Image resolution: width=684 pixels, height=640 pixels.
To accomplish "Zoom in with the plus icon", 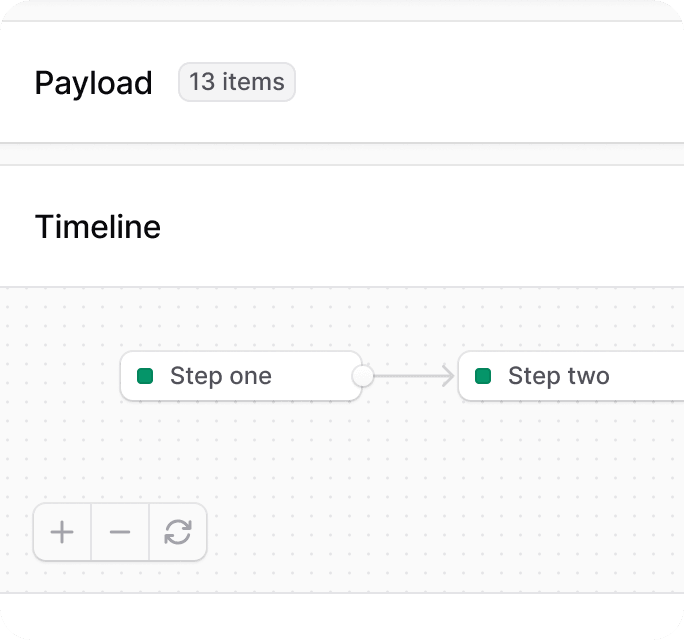I will coord(62,532).
